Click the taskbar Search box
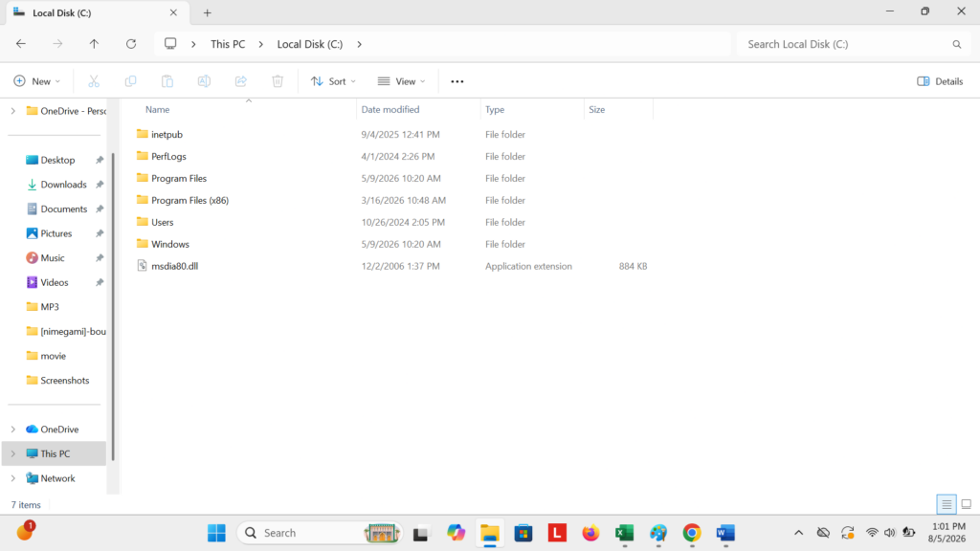This screenshot has height=551, width=980. 320,533
